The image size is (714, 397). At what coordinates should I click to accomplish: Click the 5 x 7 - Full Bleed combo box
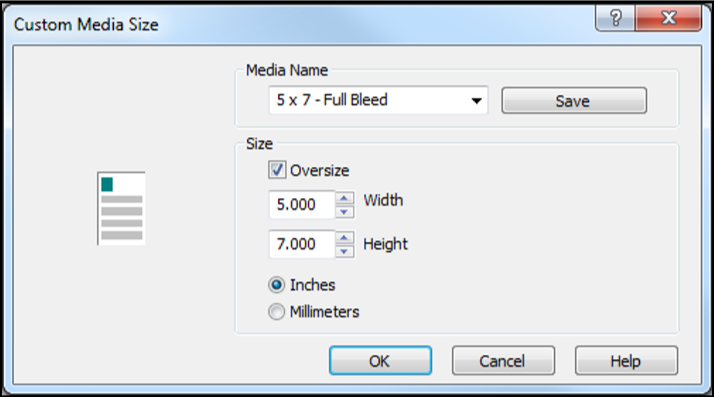(378, 100)
